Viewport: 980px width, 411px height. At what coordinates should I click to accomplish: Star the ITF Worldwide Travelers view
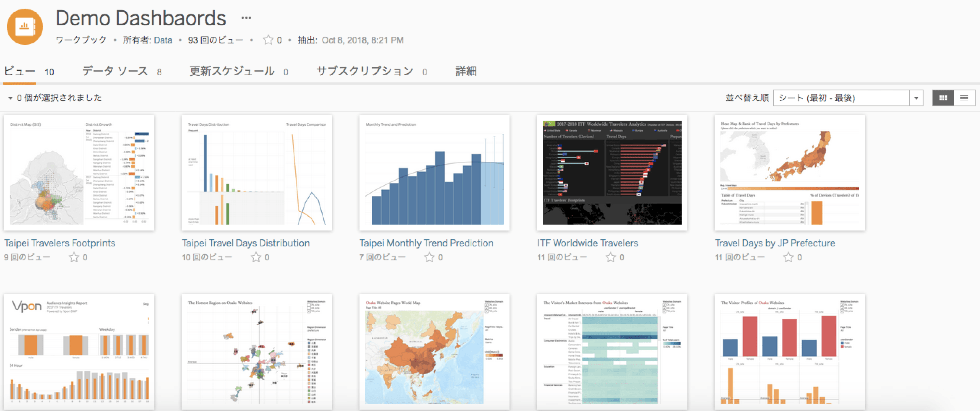point(611,258)
